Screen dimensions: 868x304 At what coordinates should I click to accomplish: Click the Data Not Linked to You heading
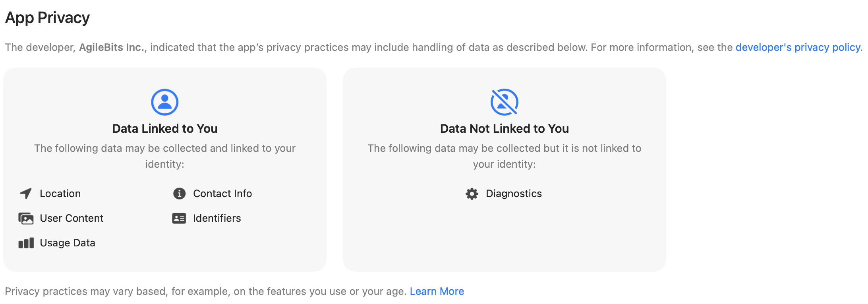coord(504,128)
